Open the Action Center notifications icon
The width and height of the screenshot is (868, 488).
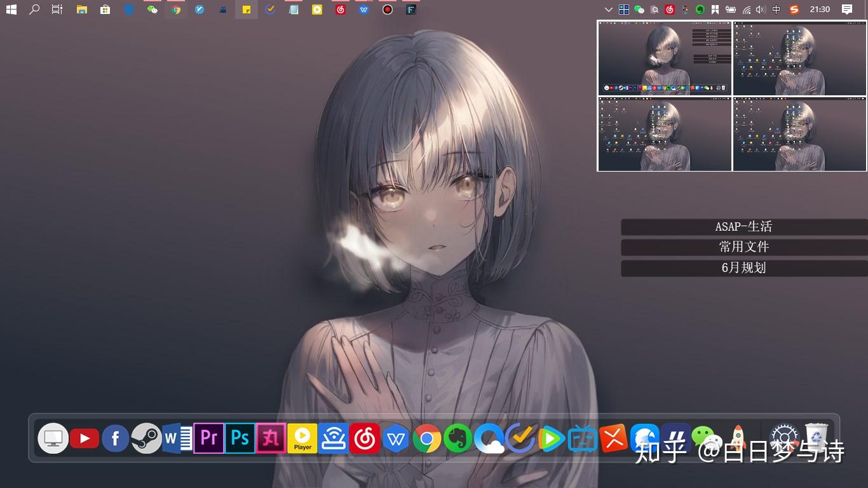[x=847, y=10]
